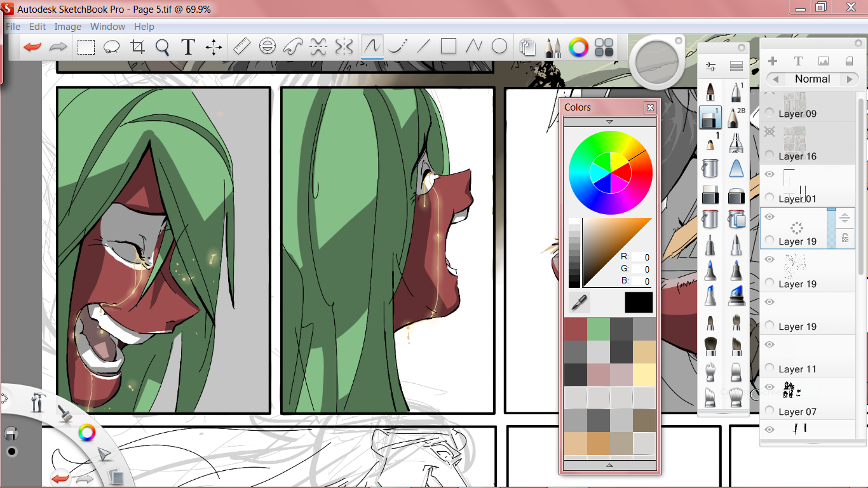Select the Rectangular marquee selection tool
868x488 pixels.
coord(86,47)
